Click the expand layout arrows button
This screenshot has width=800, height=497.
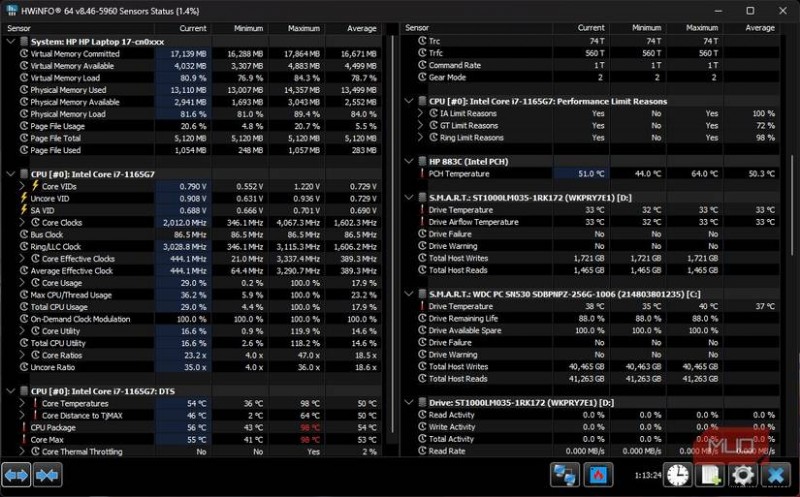point(16,475)
